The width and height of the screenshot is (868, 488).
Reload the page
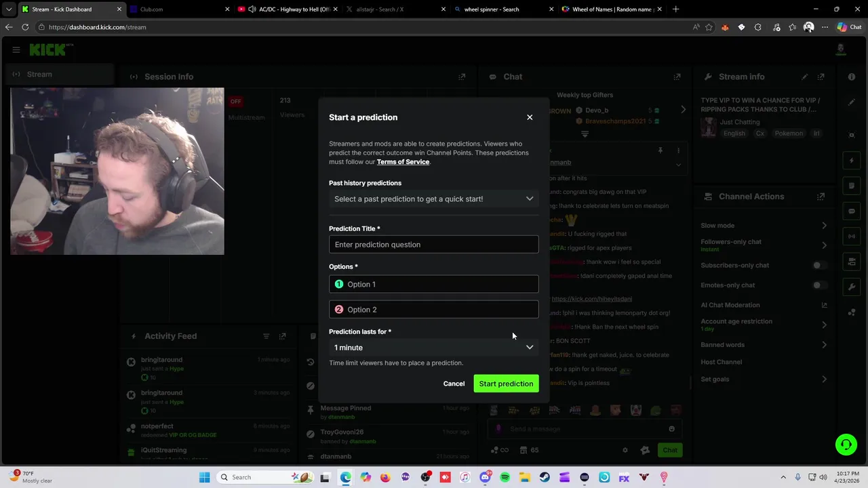tap(25, 27)
